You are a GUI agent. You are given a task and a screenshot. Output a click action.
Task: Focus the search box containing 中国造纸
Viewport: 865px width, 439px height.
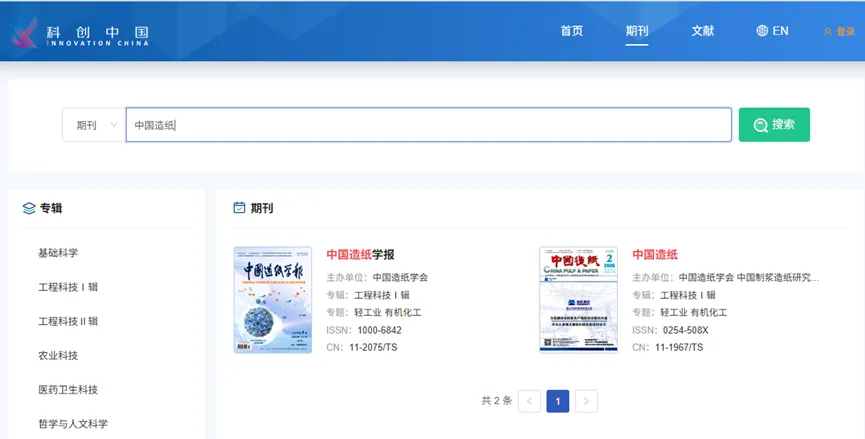[429, 125]
